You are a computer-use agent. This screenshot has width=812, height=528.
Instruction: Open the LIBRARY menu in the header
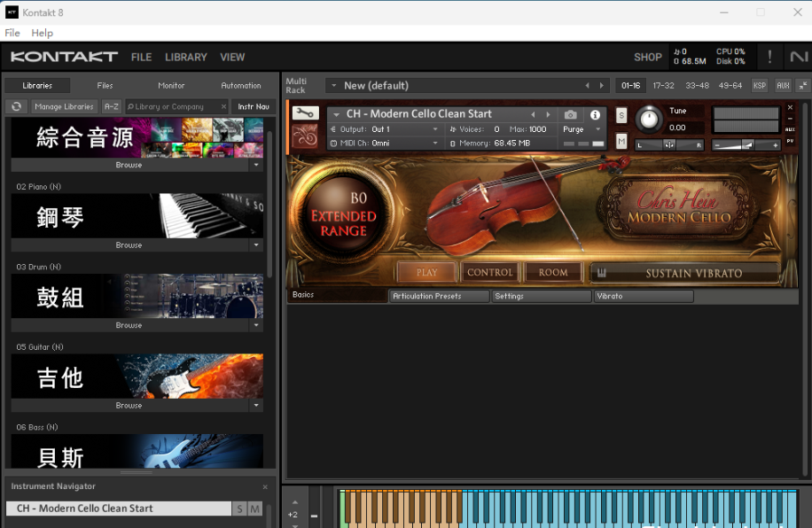(186, 57)
